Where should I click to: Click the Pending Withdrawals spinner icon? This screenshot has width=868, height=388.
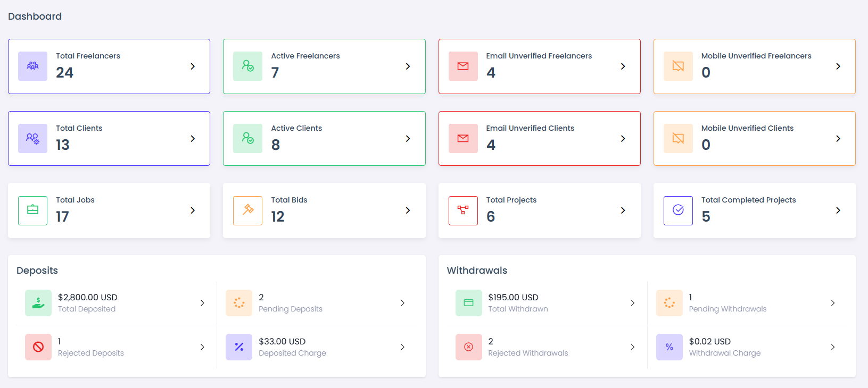tap(669, 303)
